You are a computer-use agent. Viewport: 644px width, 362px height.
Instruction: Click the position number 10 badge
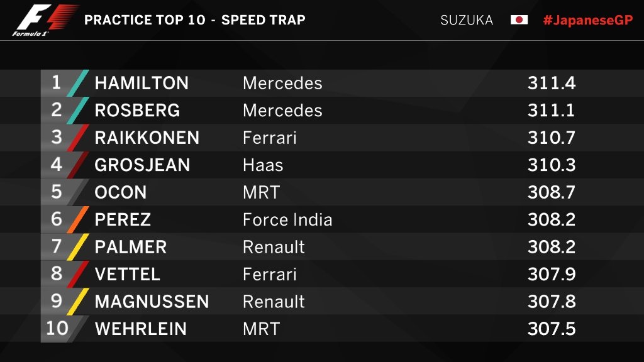[x=57, y=328]
